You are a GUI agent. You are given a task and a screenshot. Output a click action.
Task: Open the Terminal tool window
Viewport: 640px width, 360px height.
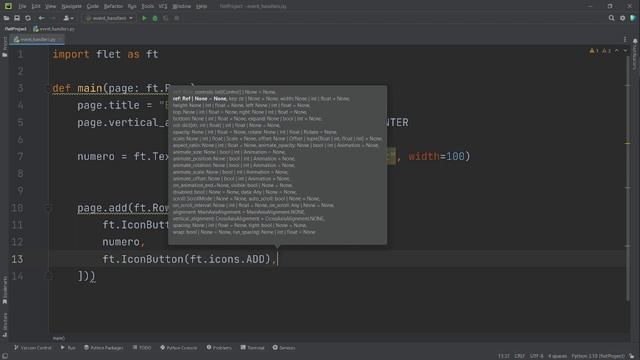click(x=252, y=348)
